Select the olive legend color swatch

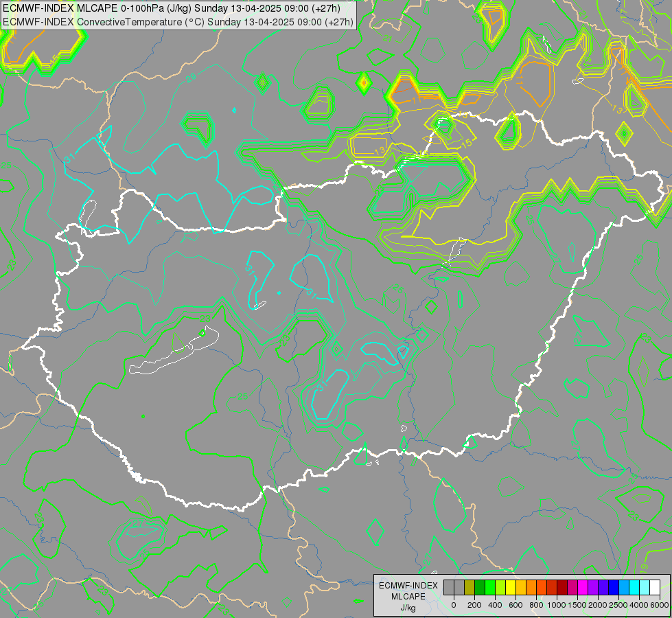pos(470,588)
